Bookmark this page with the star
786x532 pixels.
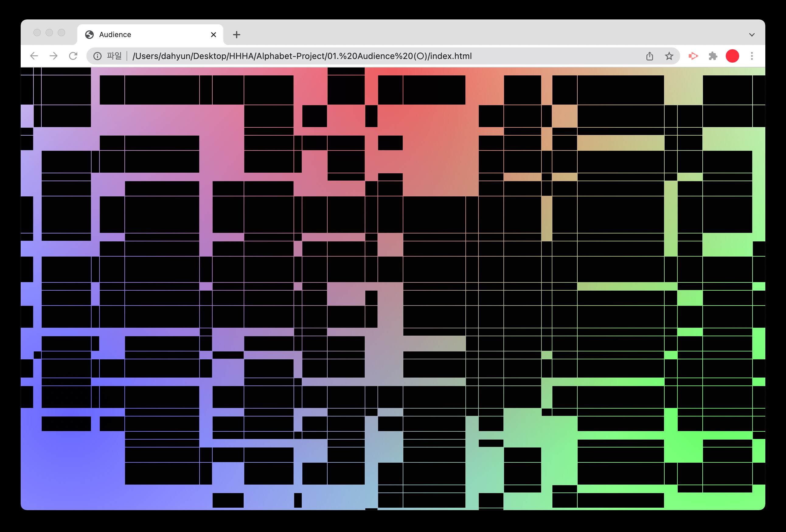click(x=669, y=56)
